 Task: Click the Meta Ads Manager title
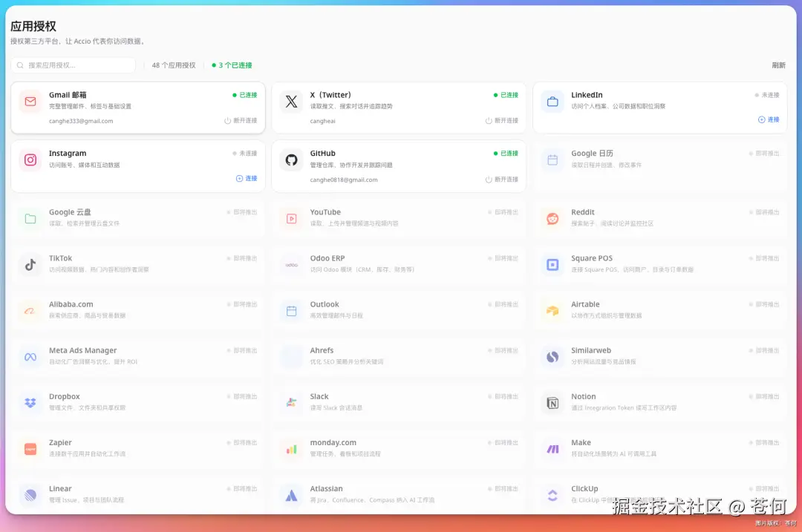coord(83,350)
